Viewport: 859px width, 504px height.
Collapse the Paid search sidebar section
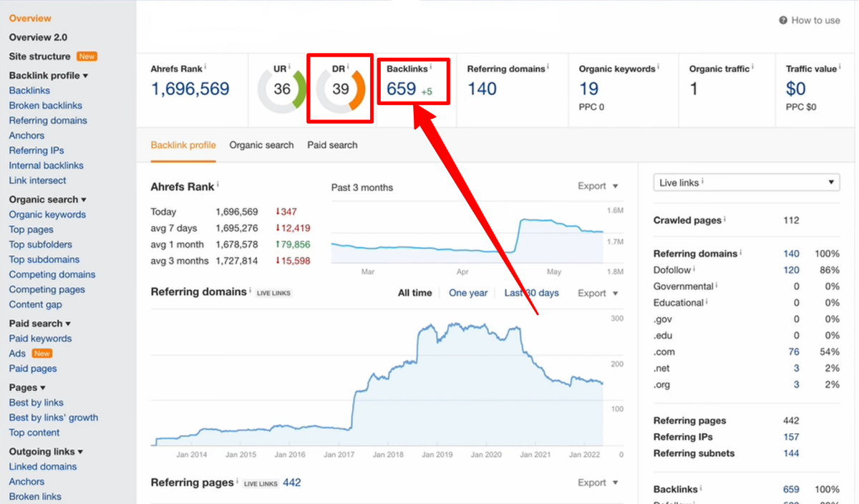coord(40,324)
